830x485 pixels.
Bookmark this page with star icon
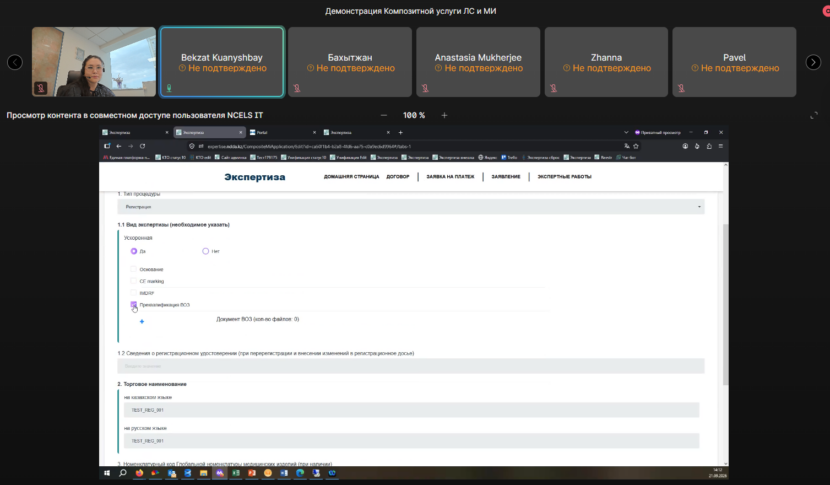(636, 146)
